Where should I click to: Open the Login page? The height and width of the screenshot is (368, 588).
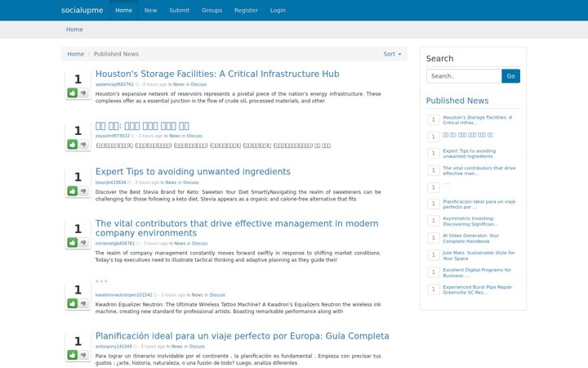pyautogui.click(x=278, y=10)
